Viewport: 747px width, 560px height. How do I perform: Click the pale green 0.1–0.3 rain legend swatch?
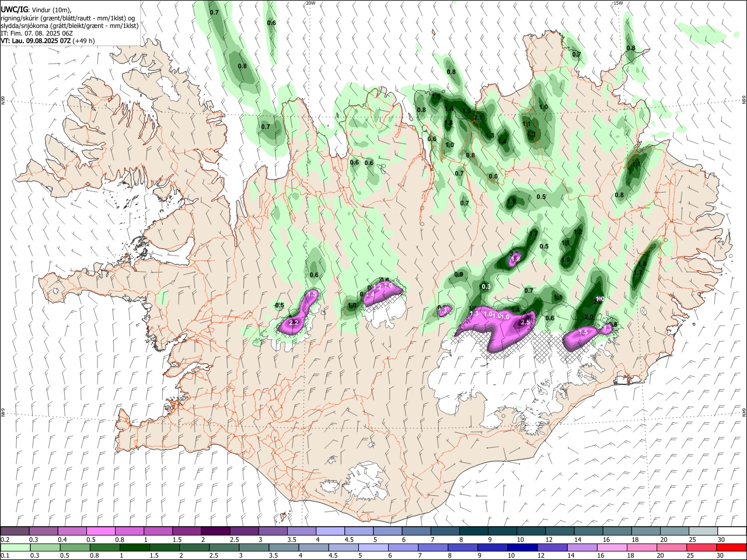(x=15, y=547)
